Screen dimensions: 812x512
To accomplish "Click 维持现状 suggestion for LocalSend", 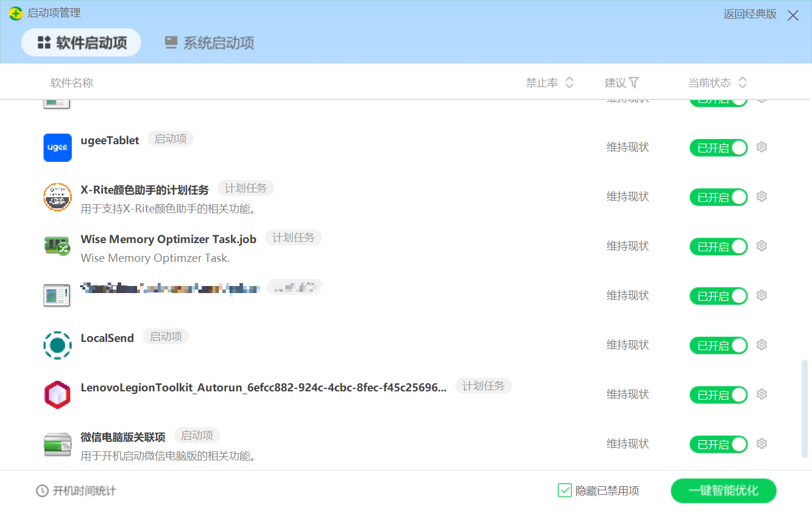I will pos(628,345).
